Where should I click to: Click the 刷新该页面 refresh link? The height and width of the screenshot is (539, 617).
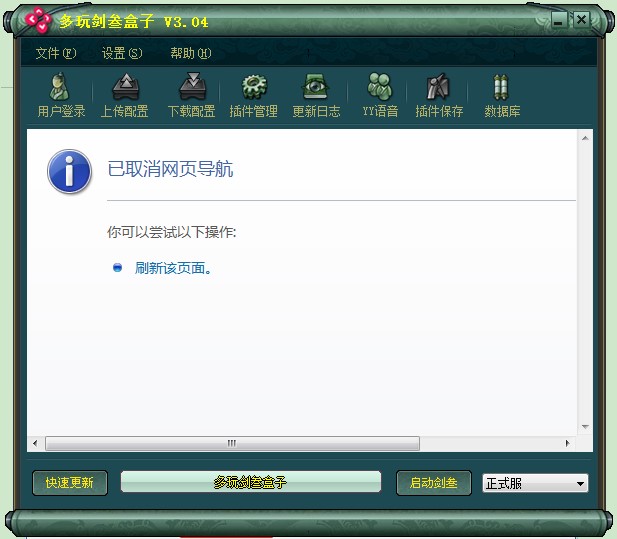tap(173, 268)
